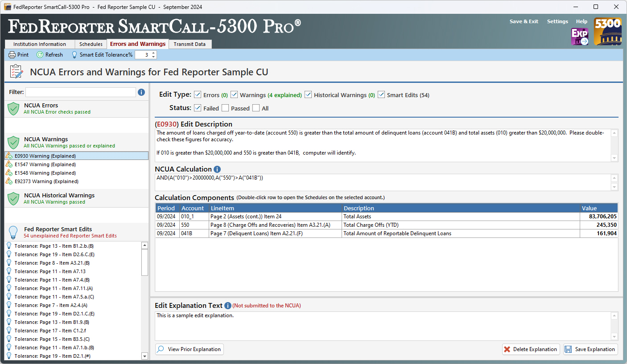Uncheck the Warnings edit type checkbox

tap(234, 94)
